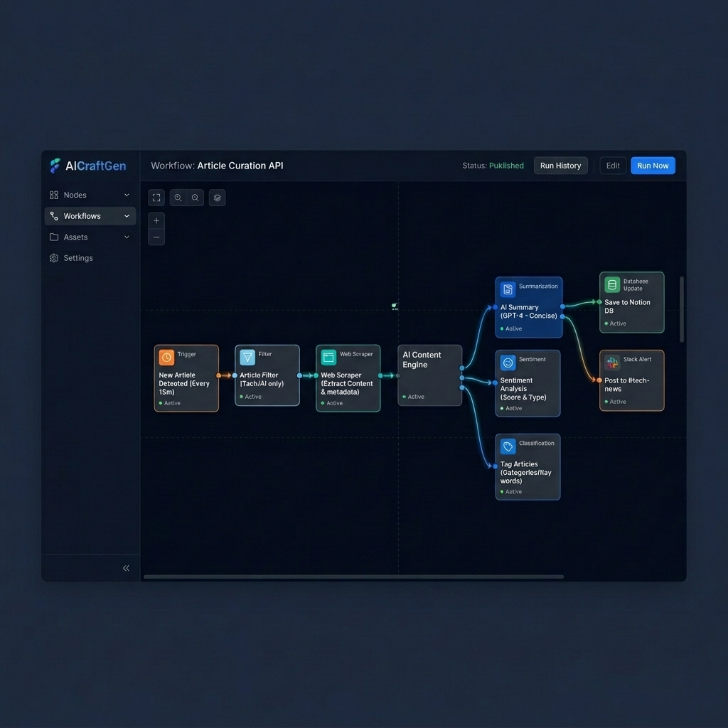This screenshot has width=728, height=728.
Task: Click the Web Scraper browser icon
Action: 328,358
